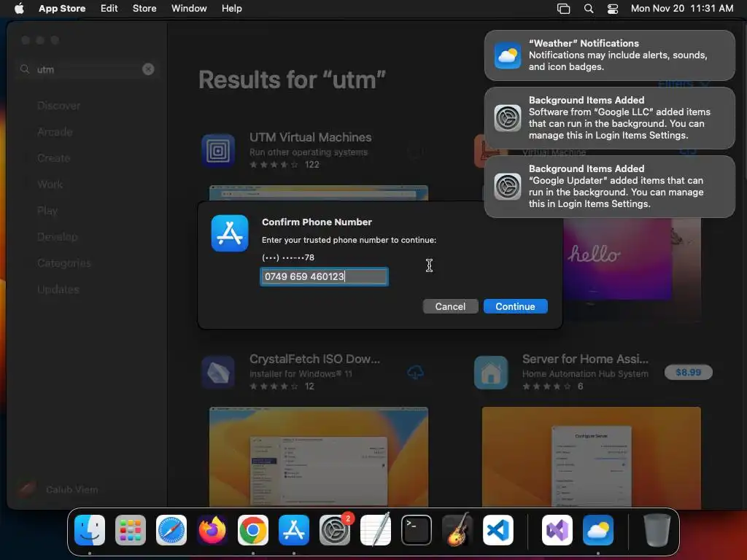747x560 pixels.
Task: Open Spotlight search in menu bar
Action: pyautogui.click(x=589, y=8)
